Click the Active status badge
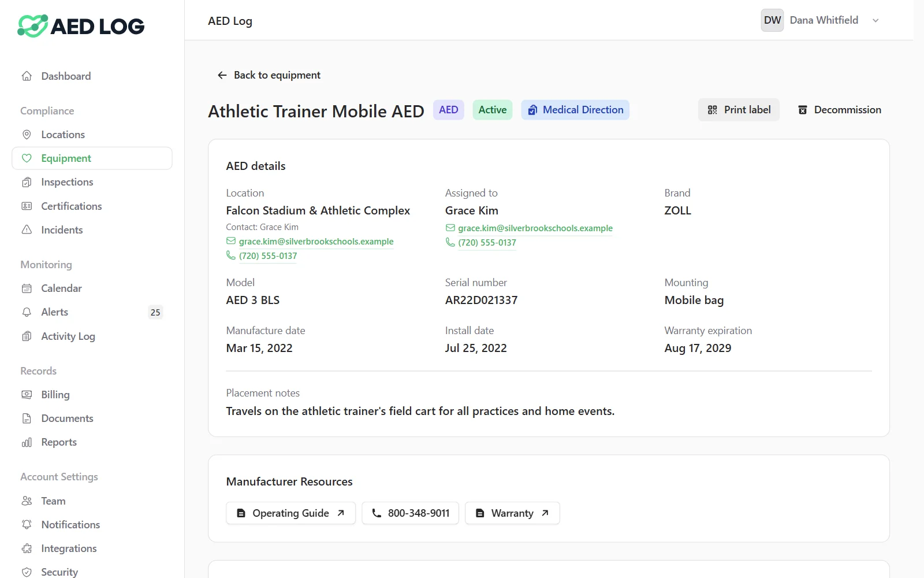This screenshot has width=924, height=578. tap(493, 110)
